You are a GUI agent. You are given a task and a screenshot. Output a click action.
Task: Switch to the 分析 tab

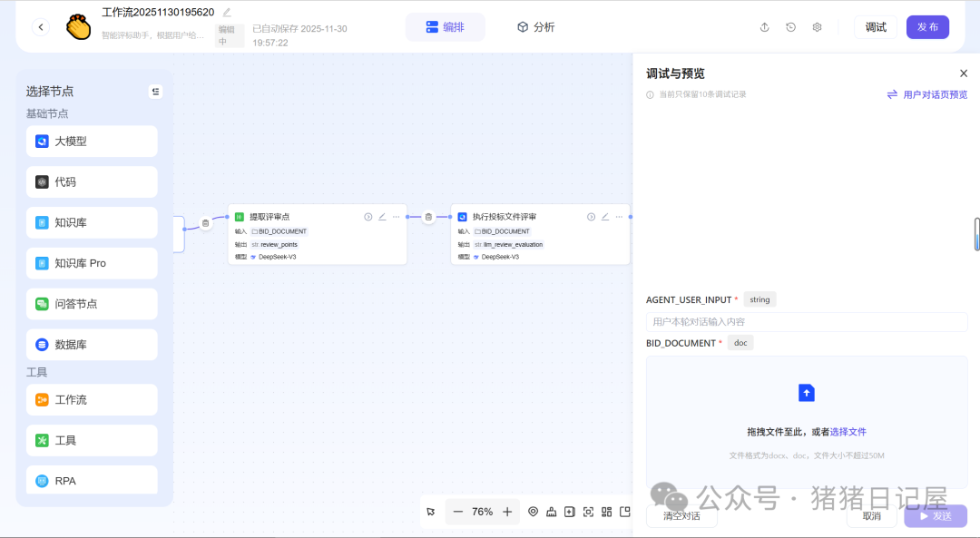[x=536, y=26]
